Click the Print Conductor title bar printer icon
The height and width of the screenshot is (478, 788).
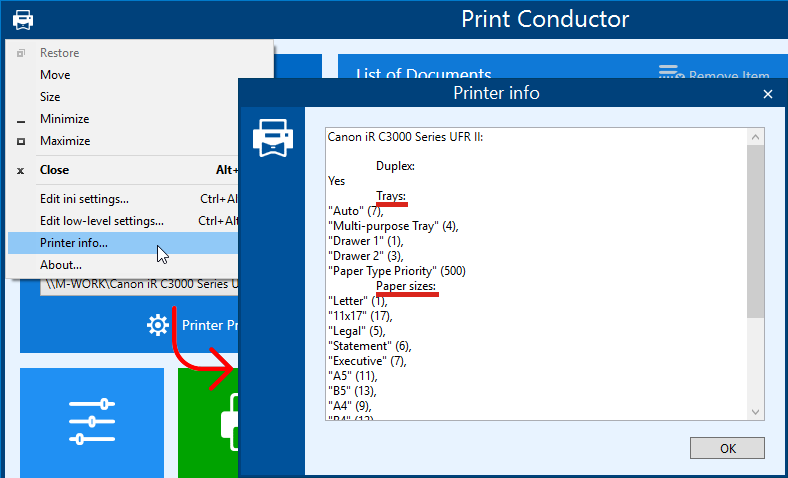pyautogui.click(x=23, y=19)
